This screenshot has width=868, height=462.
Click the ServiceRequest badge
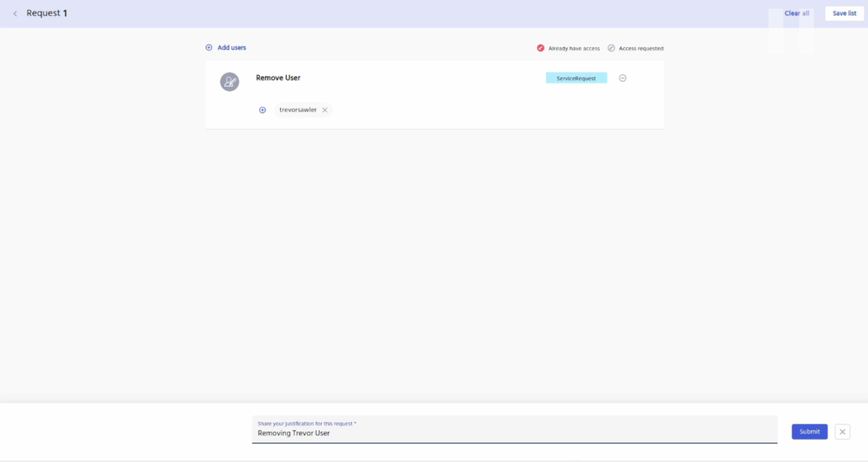point(576,78)
